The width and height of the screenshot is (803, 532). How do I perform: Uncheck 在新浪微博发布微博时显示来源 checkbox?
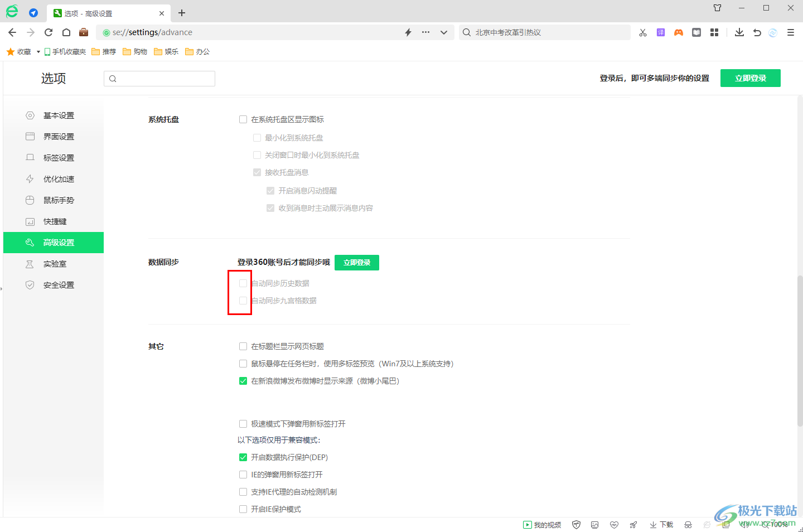243,381
